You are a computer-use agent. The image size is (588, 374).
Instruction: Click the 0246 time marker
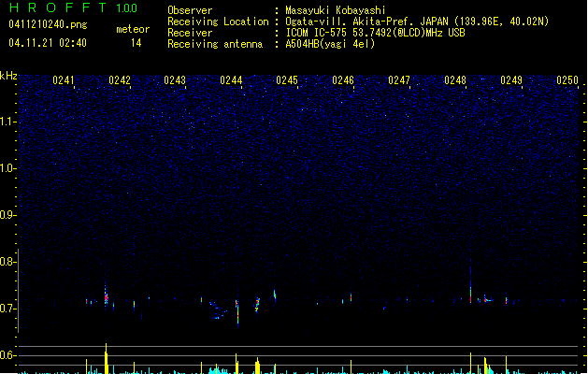(343, 80)
